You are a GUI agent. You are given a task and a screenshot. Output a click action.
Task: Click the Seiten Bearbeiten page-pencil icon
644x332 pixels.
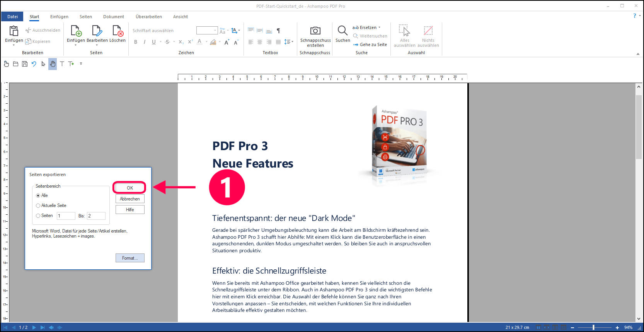[97, 31]
